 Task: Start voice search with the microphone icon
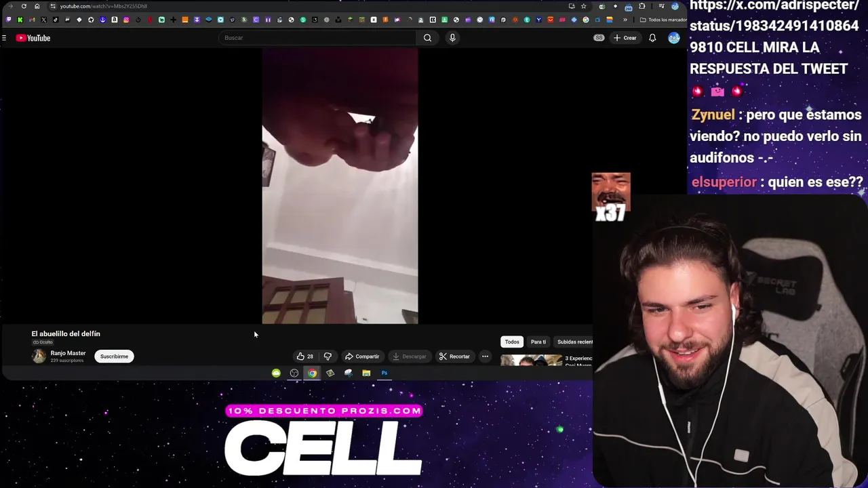[x=452, y=38]
